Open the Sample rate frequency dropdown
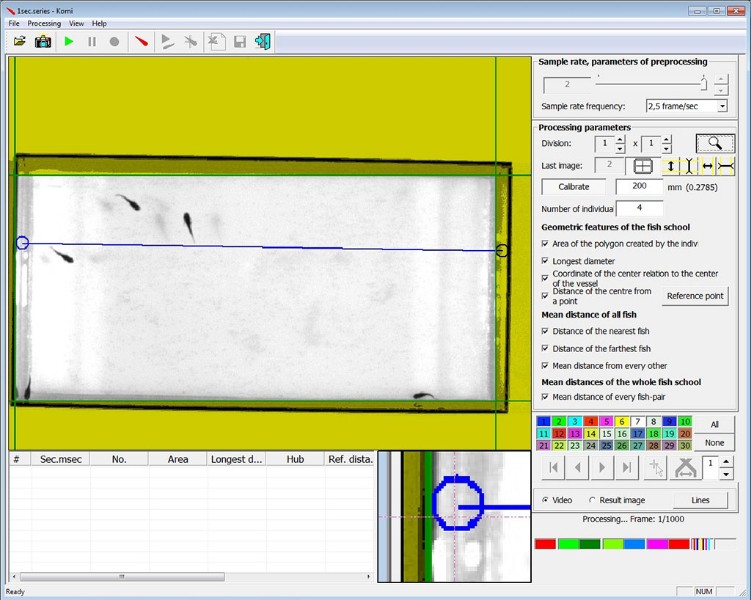The height and width of the screenshot is (600, 751). click(721, 106)
